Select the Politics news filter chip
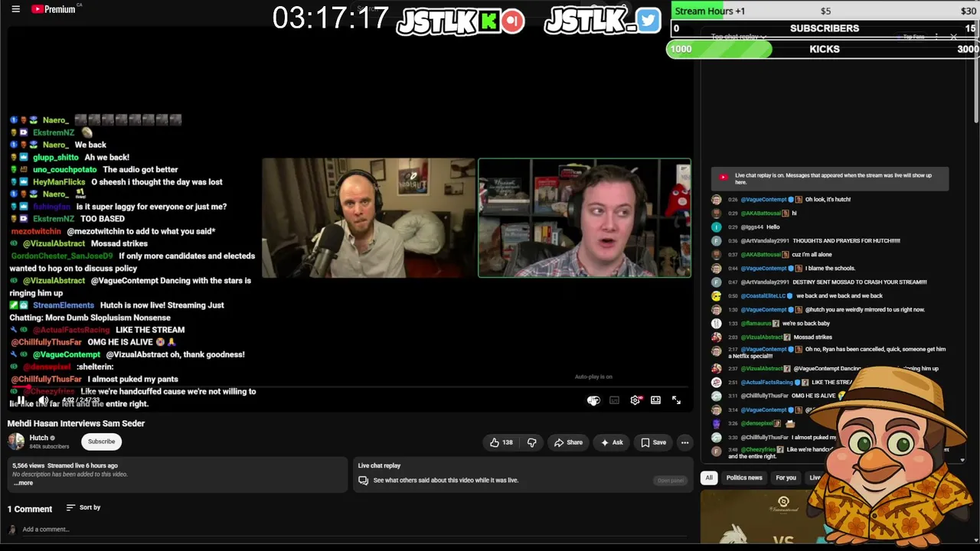This screenshot has width=980, height=551. [744, 478]
